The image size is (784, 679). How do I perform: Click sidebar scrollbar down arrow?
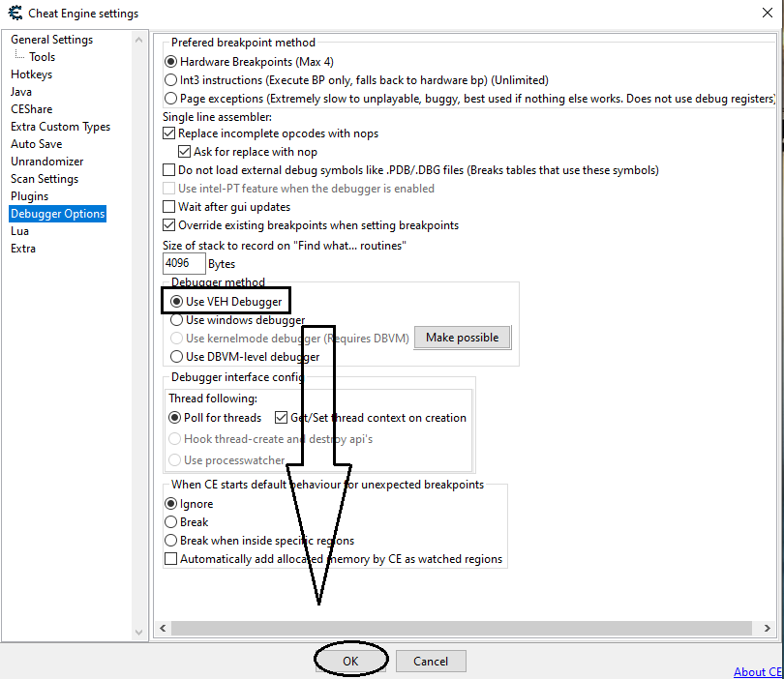[139, 633]
